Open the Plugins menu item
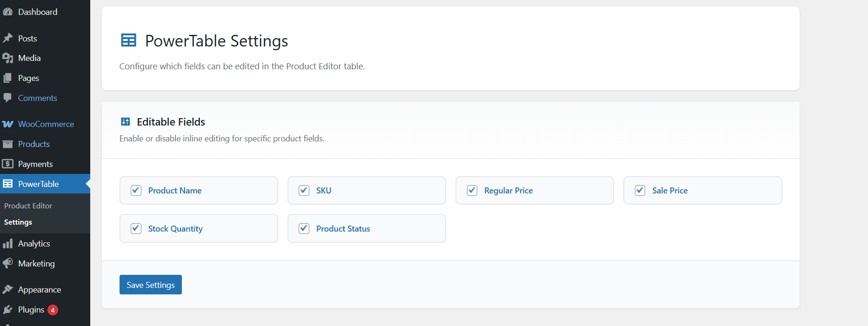The height and width of the screenshot is (326, 868). click(31, 309)
